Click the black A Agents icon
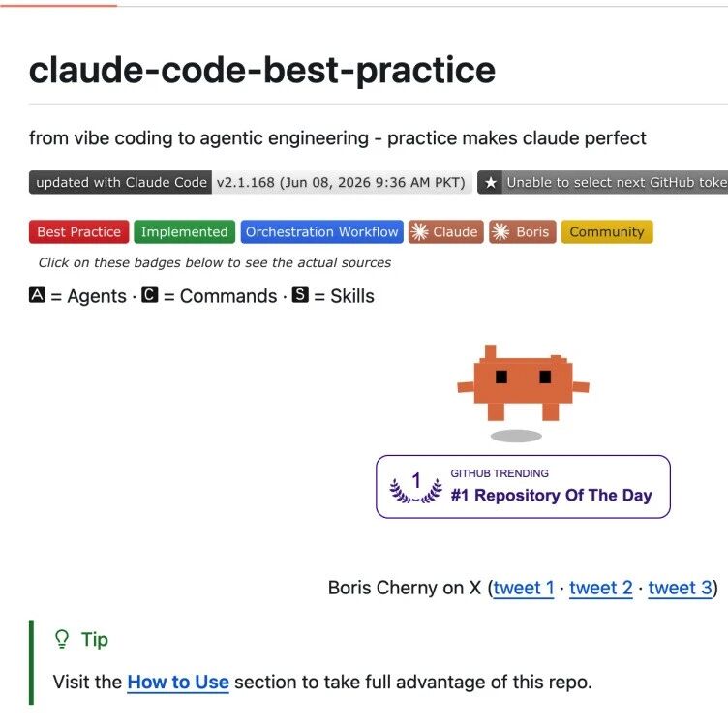The height and width of the screenshot is (728, 728). [x=37, y=295]
